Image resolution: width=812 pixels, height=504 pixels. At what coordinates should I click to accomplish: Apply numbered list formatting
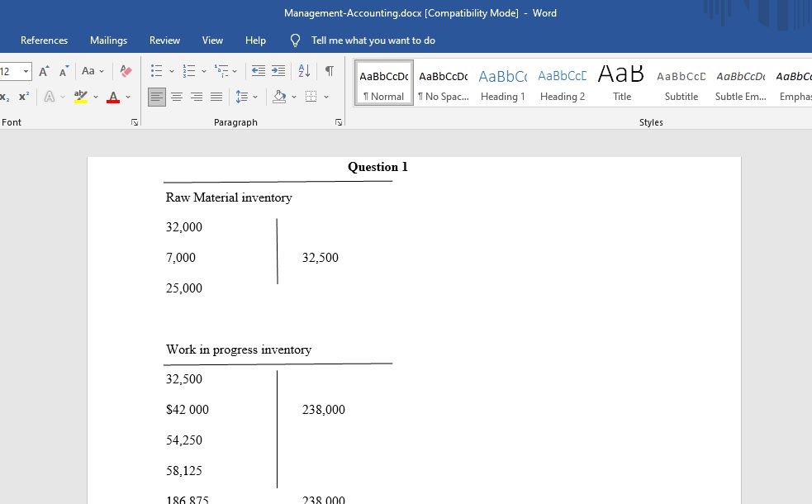coord(189,71)
